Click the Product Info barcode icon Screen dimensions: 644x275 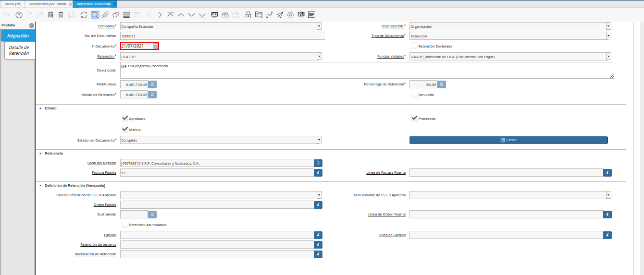point(301,15)
